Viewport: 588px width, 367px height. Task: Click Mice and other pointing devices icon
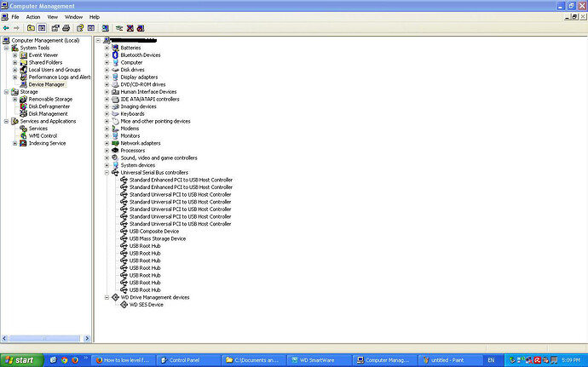pos(116,121)
